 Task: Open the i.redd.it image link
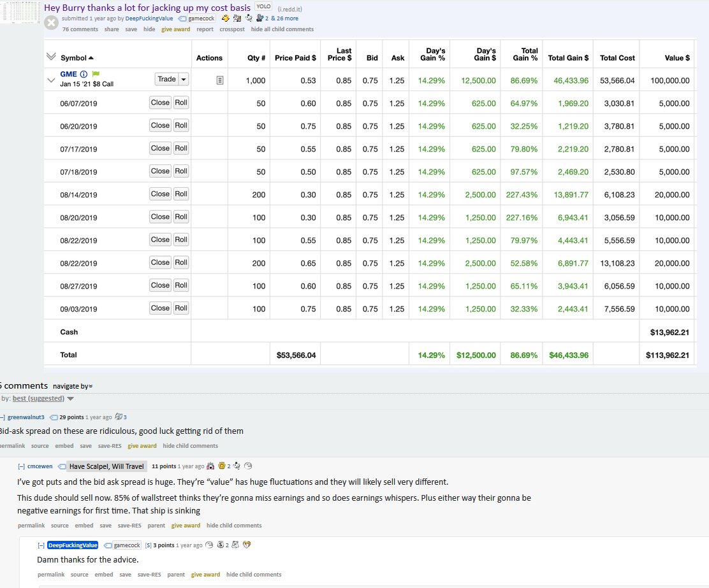[x=289, y=9]
